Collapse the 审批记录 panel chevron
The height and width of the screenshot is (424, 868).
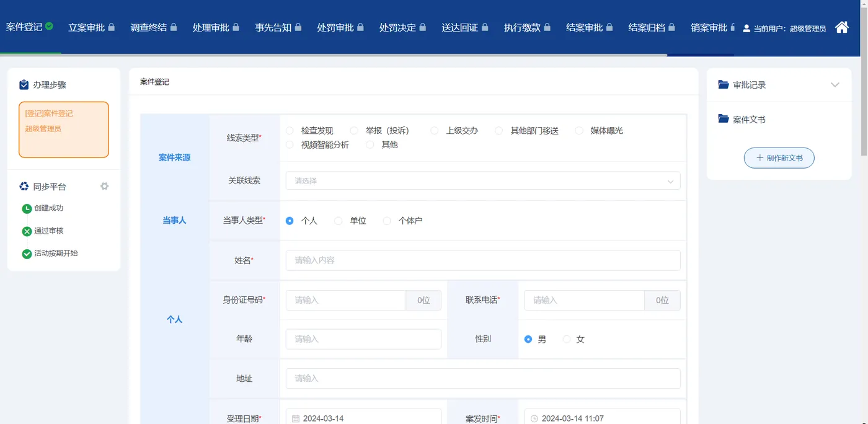(835, 84)
